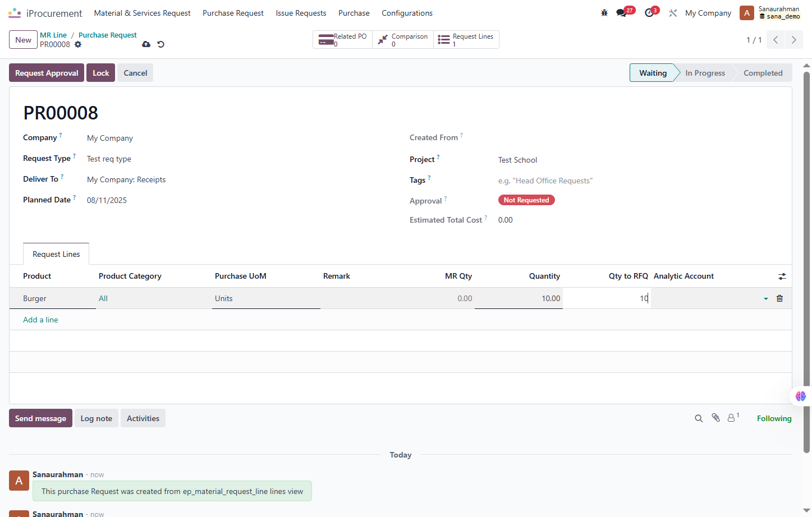Click the Activities button
The width and height of the screenshot is (812, 517).
[x=143, y=418]
